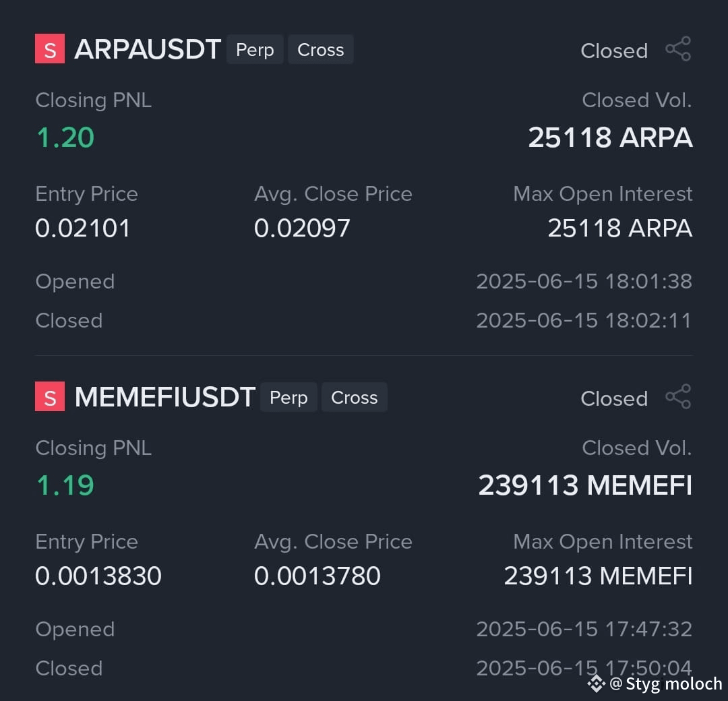Click MEMEFIUSDT average close price 0.0013780
Screen dimensions: 728x701
[317, 576]
